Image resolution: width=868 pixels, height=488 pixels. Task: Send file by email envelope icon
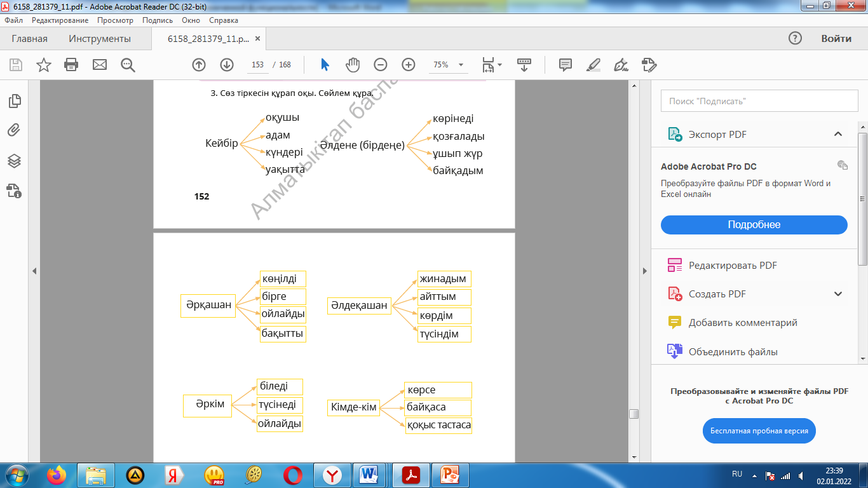[100, 65]
